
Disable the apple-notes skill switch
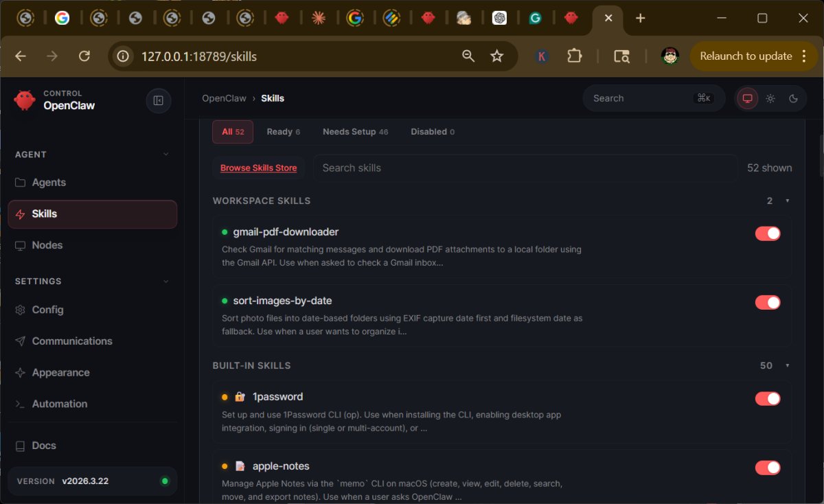tap(768, 468)
